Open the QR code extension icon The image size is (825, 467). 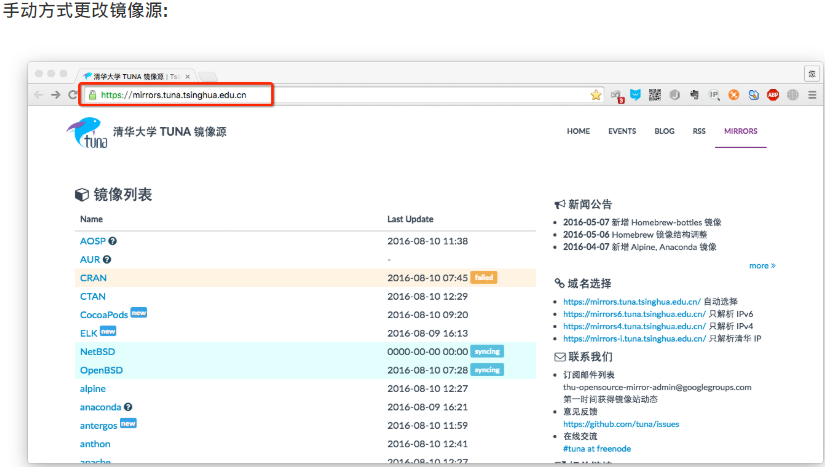click(655, 95)
